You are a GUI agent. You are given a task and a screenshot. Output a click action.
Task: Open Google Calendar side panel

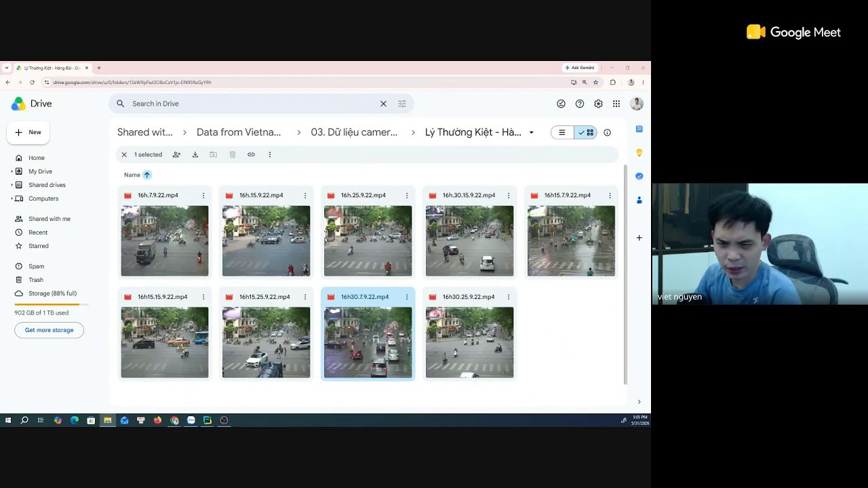tap(639, 129)
